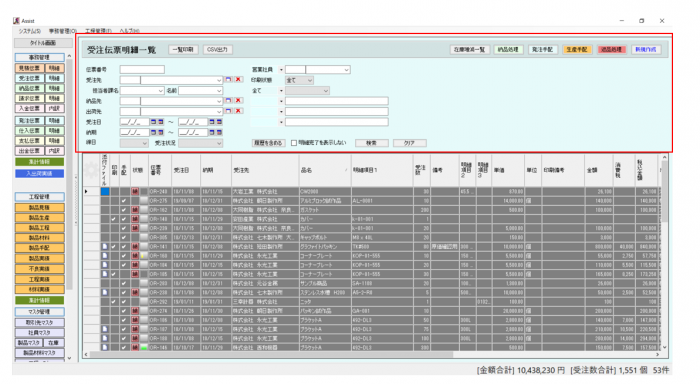Click red status icon in row OR-148

[135, 219]
